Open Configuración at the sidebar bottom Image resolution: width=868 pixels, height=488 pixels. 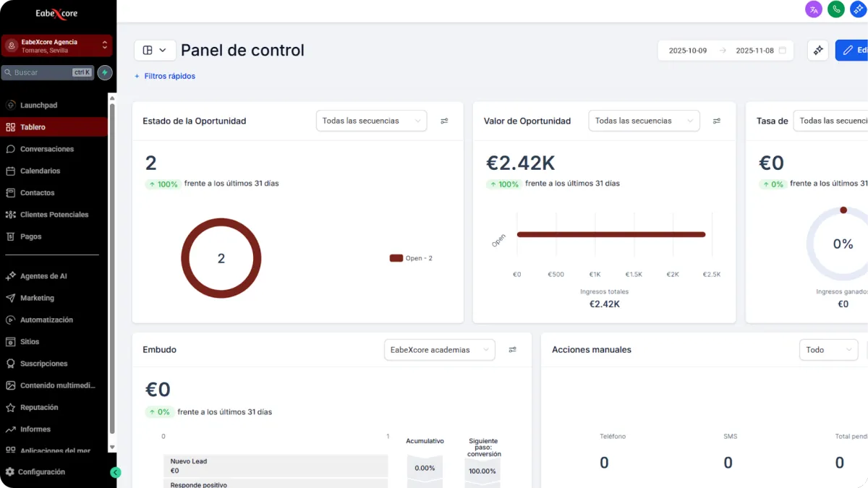[41, 472]
